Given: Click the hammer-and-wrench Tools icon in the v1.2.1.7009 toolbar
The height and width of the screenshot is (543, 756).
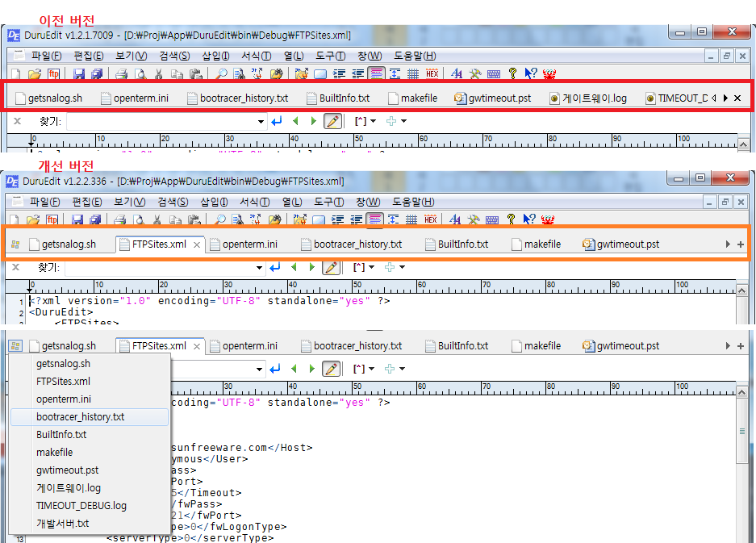Looking at the screenshot, I should pyautogui.click(x=475, y=73).
